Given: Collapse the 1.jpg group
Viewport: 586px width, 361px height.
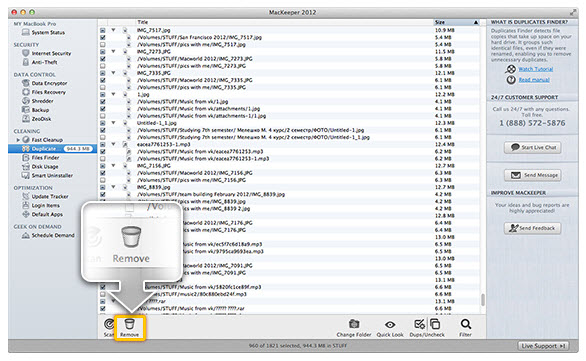Looking at the screenshot, I should click(113, 94).
